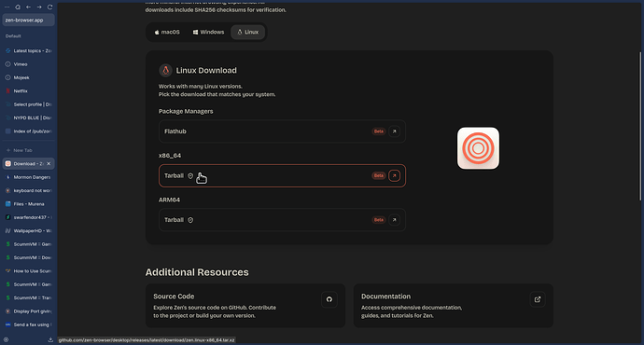The width and height of the screenshot is (644, 345).
Task: Switch to the Netflix tab
Action: (28, 91)
